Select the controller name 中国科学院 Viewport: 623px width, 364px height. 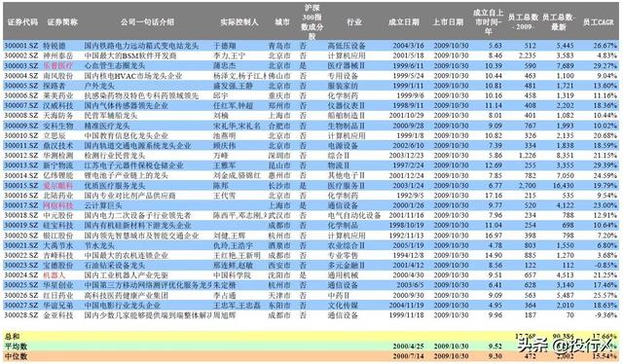(233, 275)
